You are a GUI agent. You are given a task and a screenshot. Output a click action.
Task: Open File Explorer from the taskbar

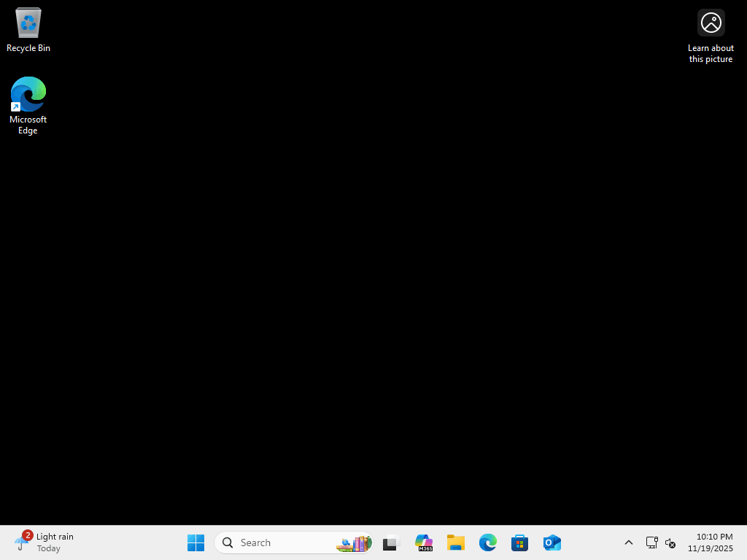455,542
